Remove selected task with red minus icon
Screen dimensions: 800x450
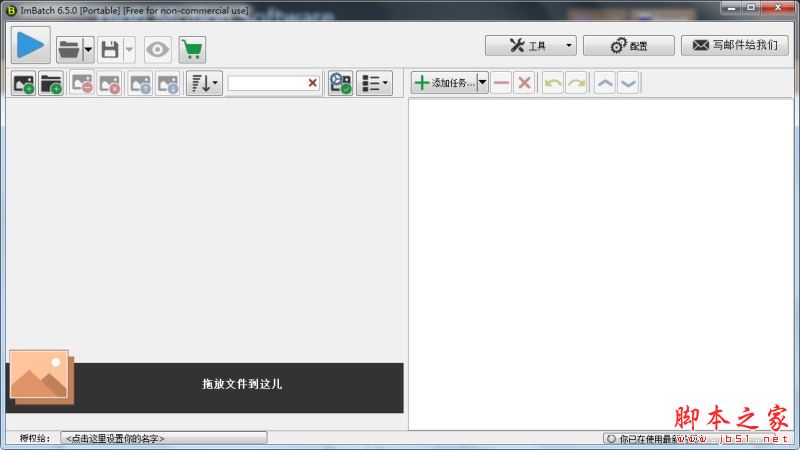pos(502,83)
